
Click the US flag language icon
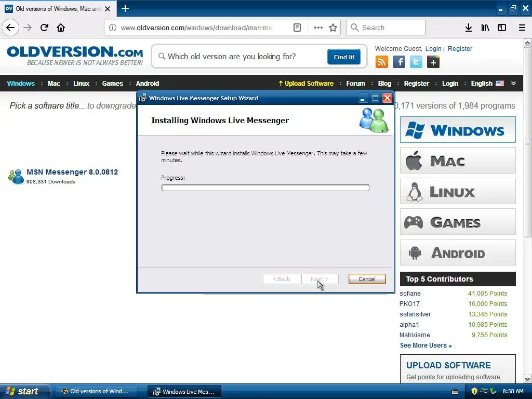click(x=500, y=84)
